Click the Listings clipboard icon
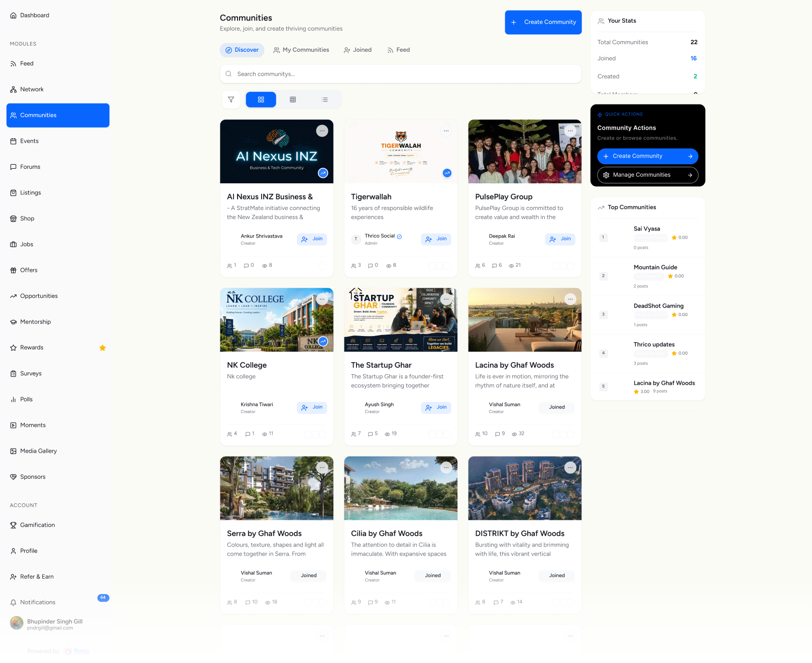Image resolution: width=812 pixels, height=663 pixels. (14, 193)
